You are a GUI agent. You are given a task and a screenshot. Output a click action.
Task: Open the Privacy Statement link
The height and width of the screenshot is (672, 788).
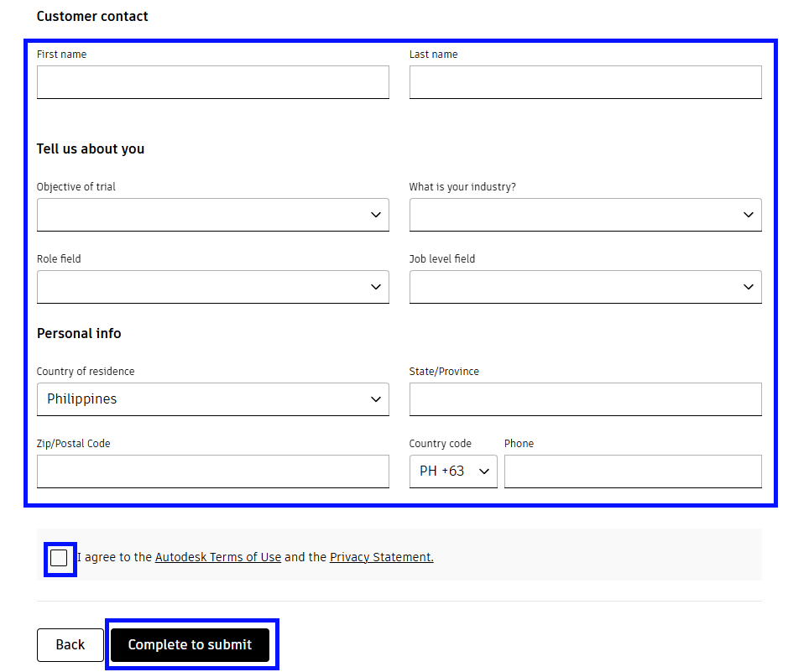[x=382, y=557]
